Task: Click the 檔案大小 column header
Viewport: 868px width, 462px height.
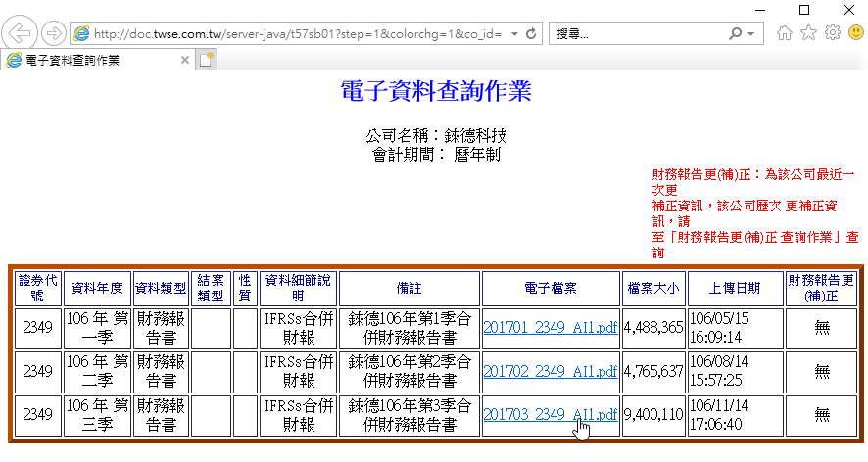Action: tap(653, 289)
